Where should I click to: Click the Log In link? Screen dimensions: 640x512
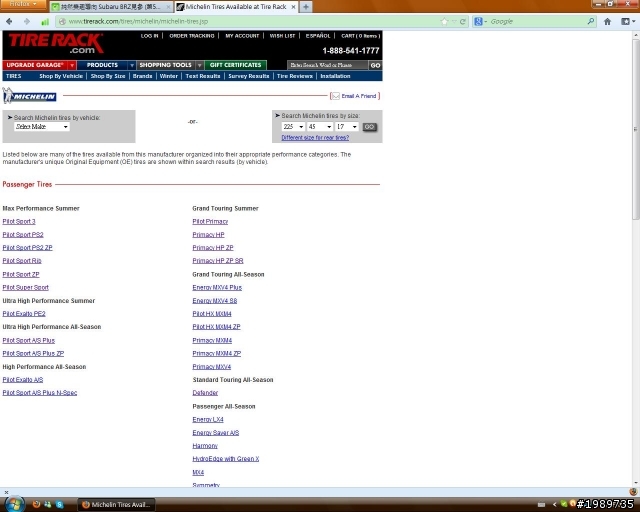pyautogui.click(x=149, y=36)
